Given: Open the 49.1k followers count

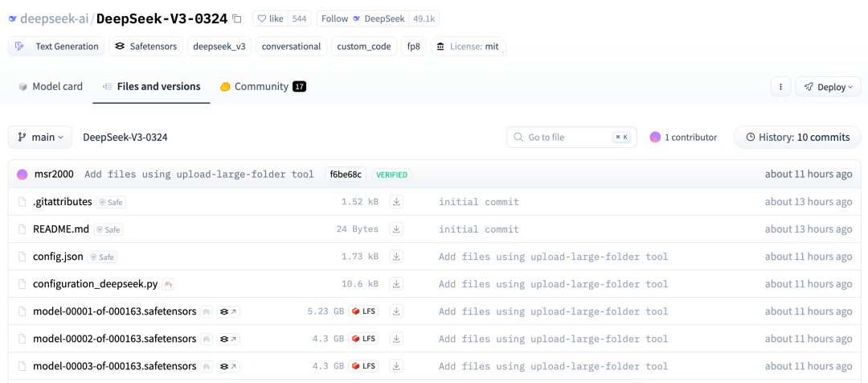Looking at the screenshot, I should [424, 19].
